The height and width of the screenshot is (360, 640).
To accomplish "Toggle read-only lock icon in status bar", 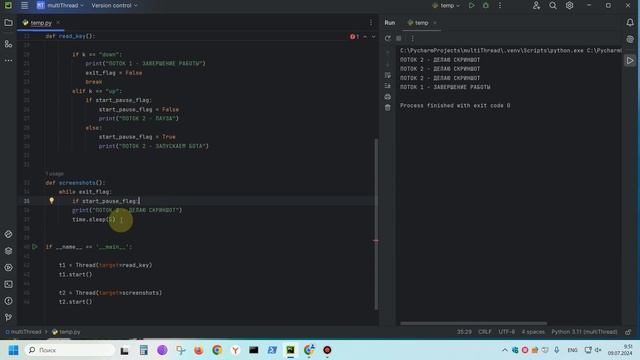I will (628, 332).
